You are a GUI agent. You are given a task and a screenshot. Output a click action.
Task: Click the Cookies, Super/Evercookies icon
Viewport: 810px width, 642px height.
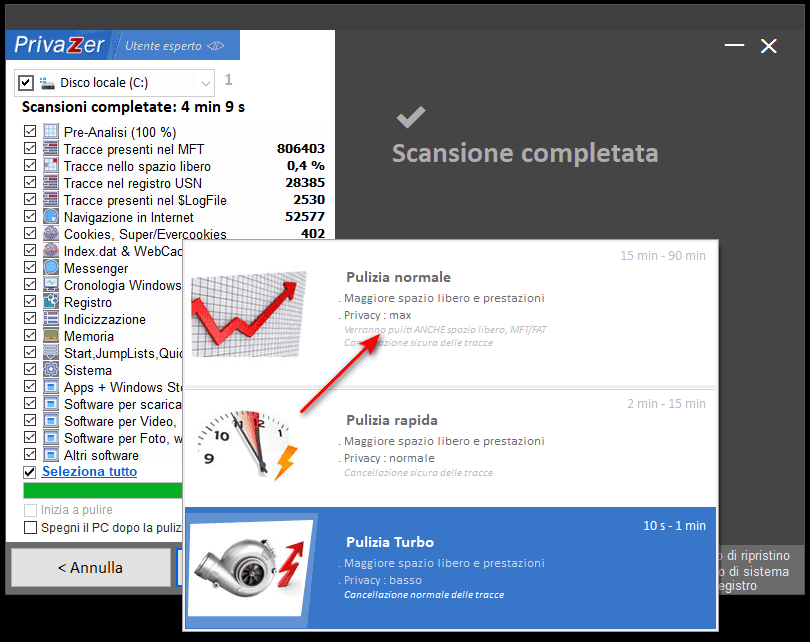[x=51, y=234]
